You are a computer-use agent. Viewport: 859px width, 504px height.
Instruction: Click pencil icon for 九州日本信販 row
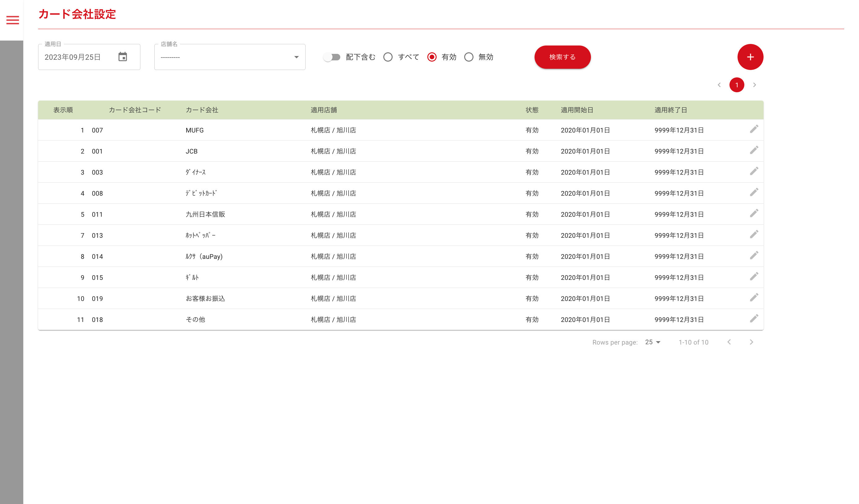coord(754,214)
